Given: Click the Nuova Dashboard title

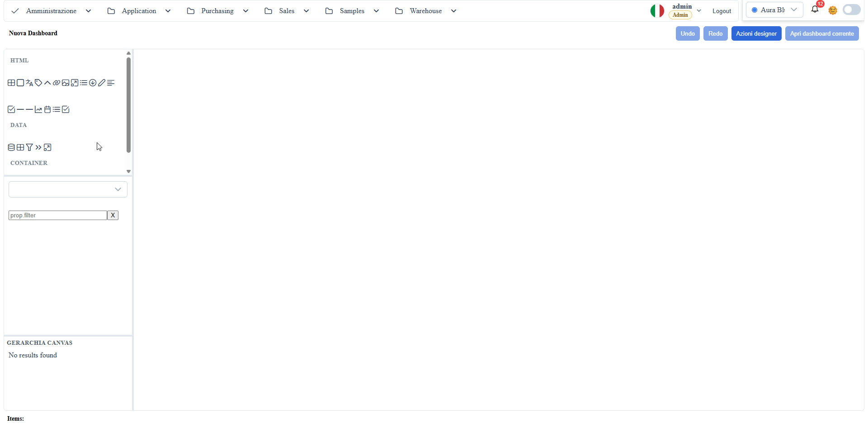Looking at the screenshot, I should tap(33, 33).
